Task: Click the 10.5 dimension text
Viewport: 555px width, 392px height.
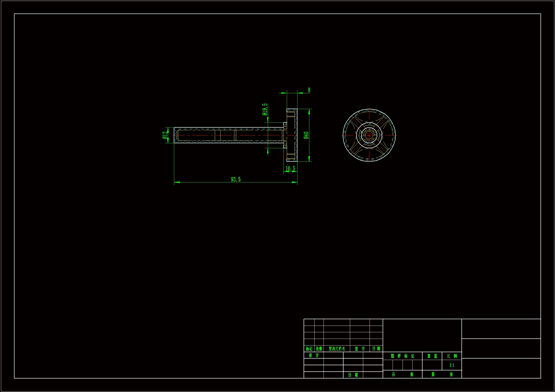Action: coord(290,168)
